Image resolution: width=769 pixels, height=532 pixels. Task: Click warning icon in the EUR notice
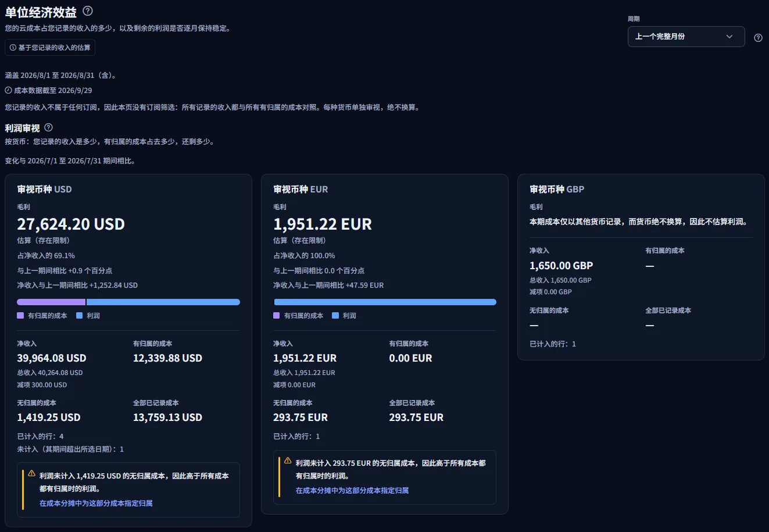coord(288,461)
